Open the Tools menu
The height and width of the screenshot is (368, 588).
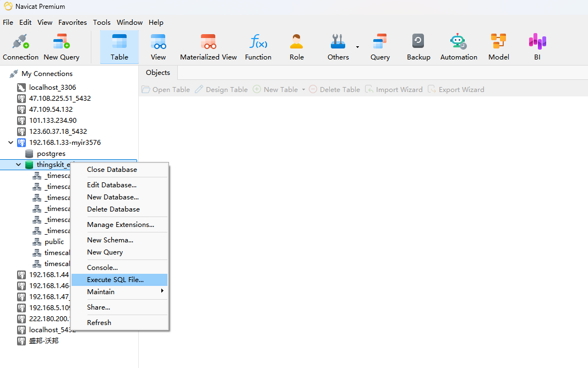(102, 23)
